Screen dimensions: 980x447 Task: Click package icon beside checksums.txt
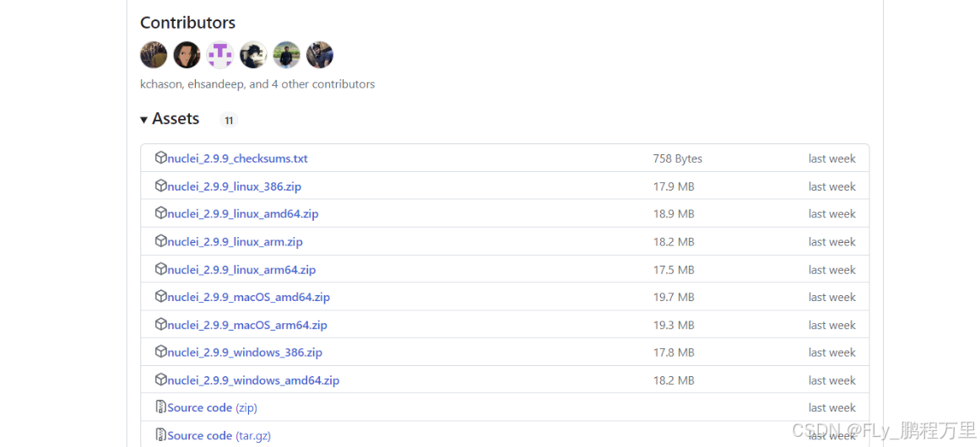(x=160, y=158)
